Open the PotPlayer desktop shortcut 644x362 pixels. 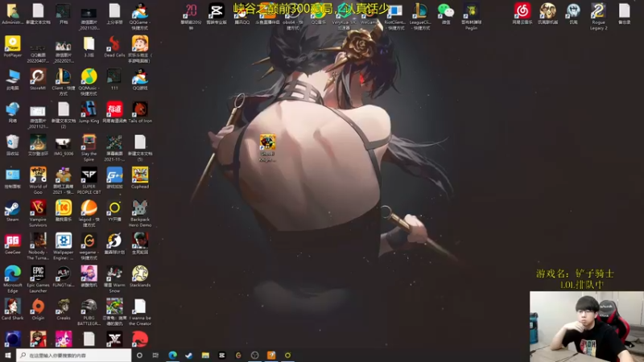pos(13,44)
